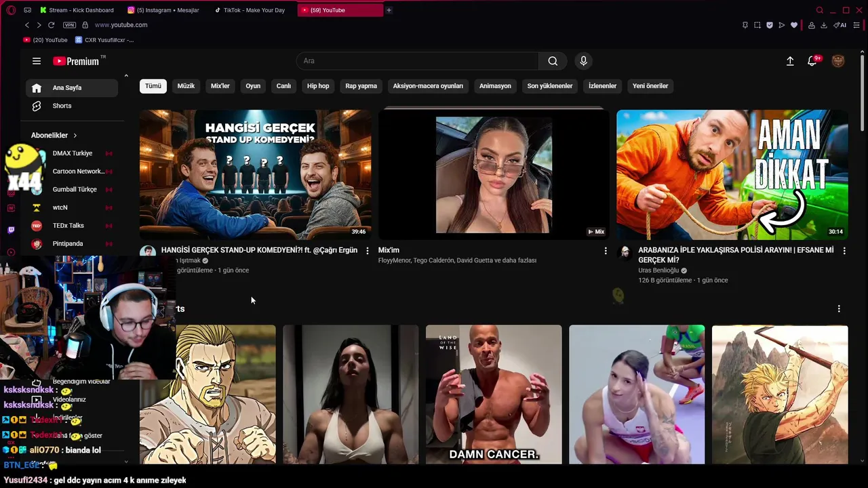Select the Canlı filter chip
Image resolution: width=868 pixels, height=488 pixels.
[283, 86]
